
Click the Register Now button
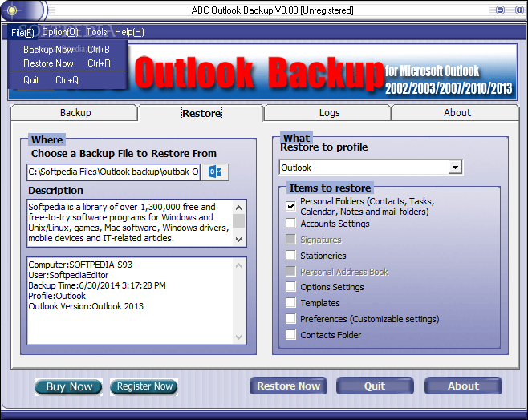coord(144,386)
